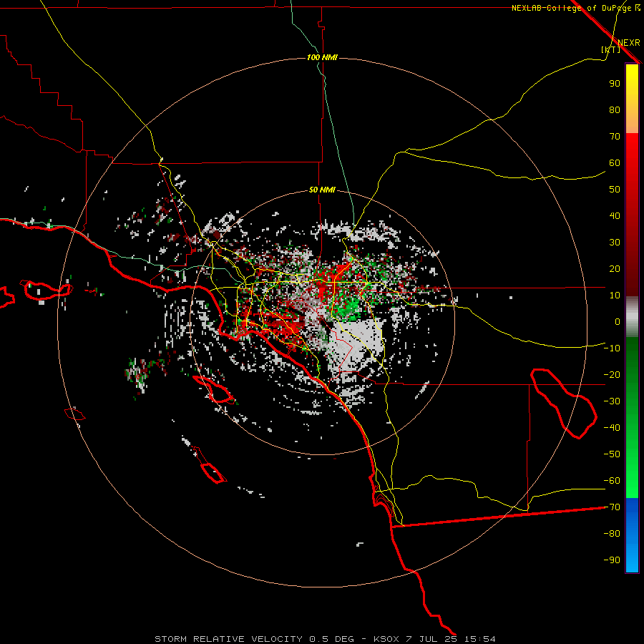Click the Storm Relative Velocity footer caption

point(325,639)
